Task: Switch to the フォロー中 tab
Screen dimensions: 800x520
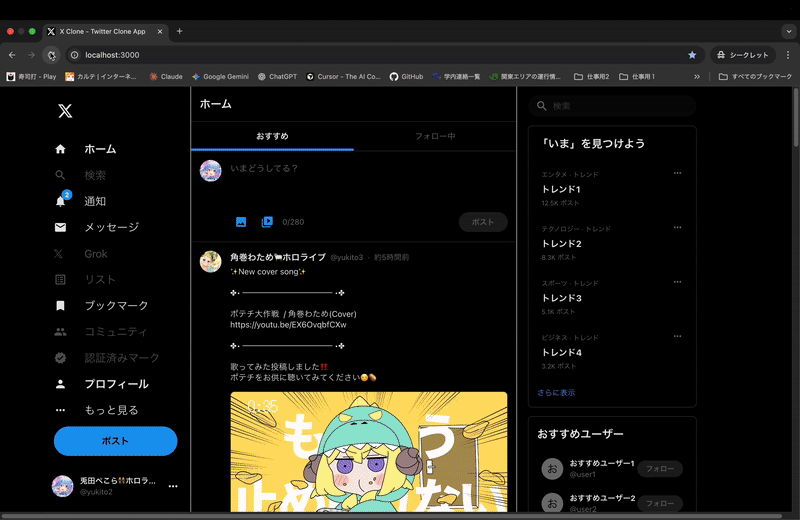Action: 435,136
